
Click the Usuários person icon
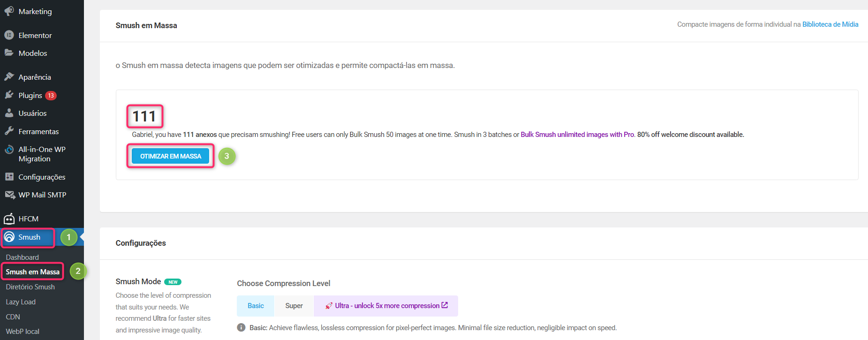click(x=9, y=113)
